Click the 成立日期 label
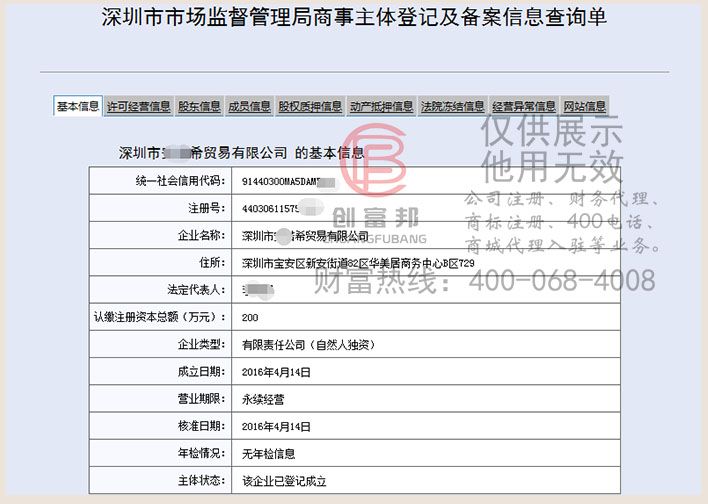This screenshot has height=504, width=708. pos(201,371)
